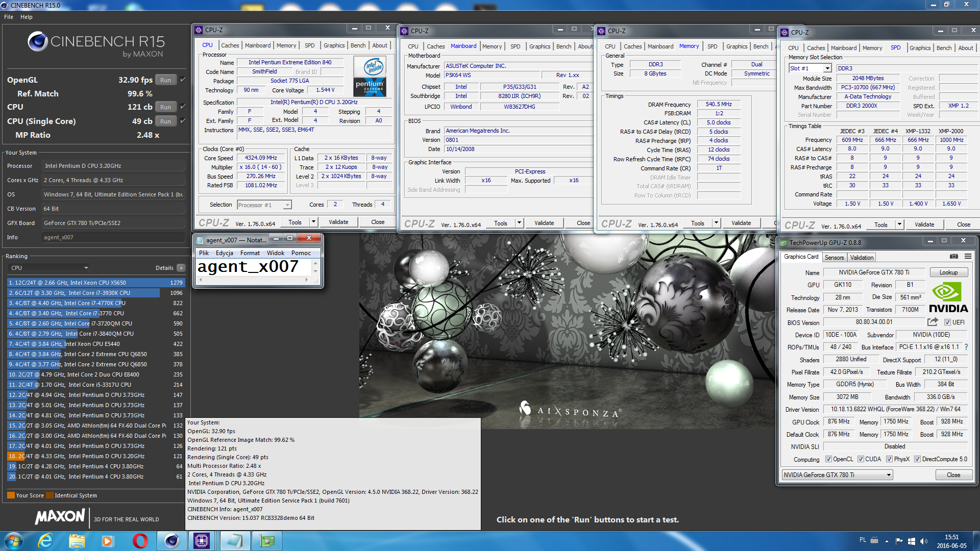
Task: Open volume control in system tray
Action: tap(923, 541)
